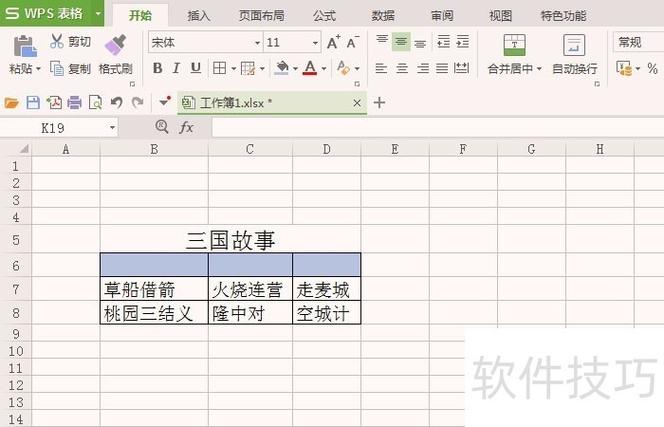Switch to the 页面布局 tab
664x427 pixels.
(x=261, y=16)
